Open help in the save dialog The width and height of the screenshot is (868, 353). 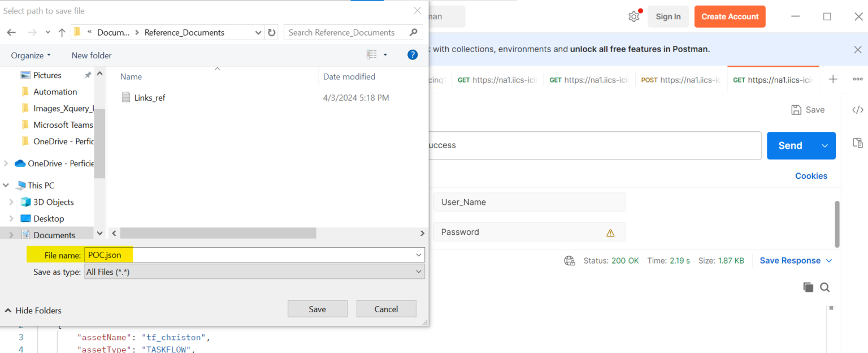coord(413,54)
